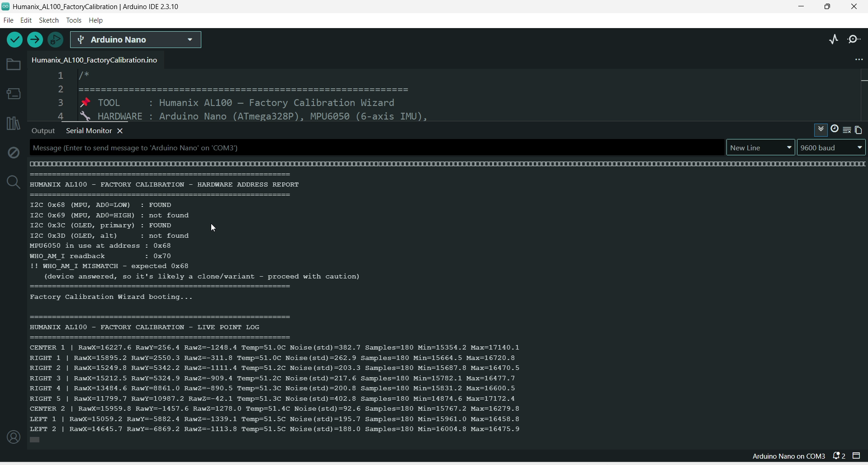
Task: Click the 'RIGHT 4' log row
Action: [272, 388]
